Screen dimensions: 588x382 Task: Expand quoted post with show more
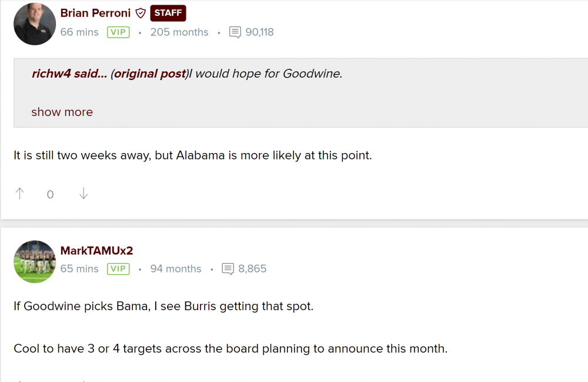click(x=62, y=112)
